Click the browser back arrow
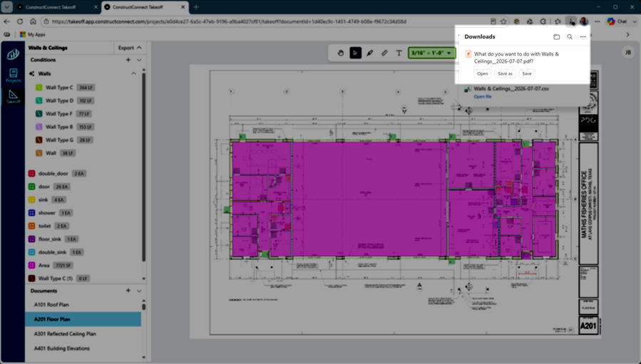641x364 pixels. click(6, 21)
